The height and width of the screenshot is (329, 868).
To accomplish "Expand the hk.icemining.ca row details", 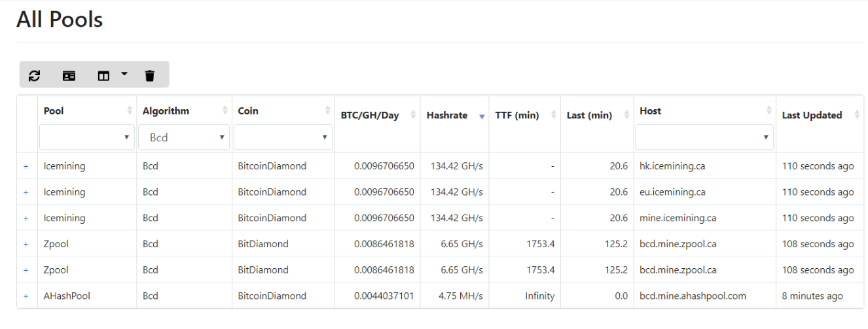I will (x=26, y=166).
